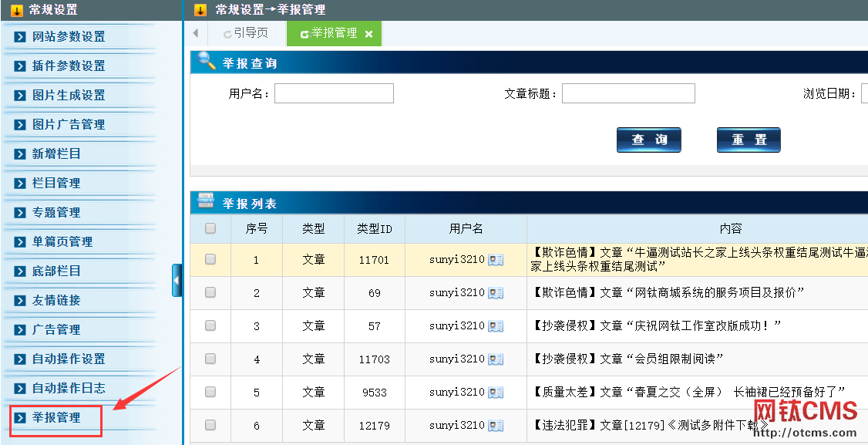The width and height of the screenshot is (868, 445).
Task: Click the magnifier icon in report query header
Action: (207, 62)
